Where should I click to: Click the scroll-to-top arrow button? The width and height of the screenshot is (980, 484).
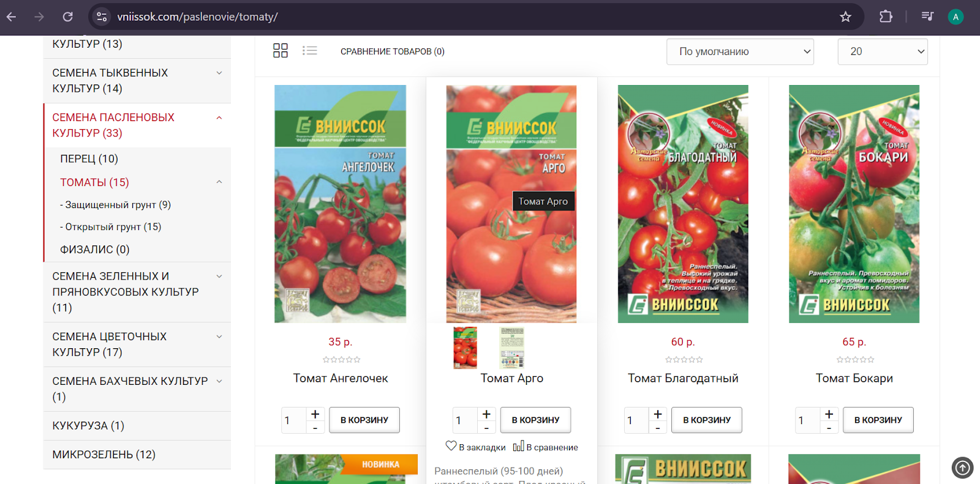pyautogui.click(x=962, y=468)
